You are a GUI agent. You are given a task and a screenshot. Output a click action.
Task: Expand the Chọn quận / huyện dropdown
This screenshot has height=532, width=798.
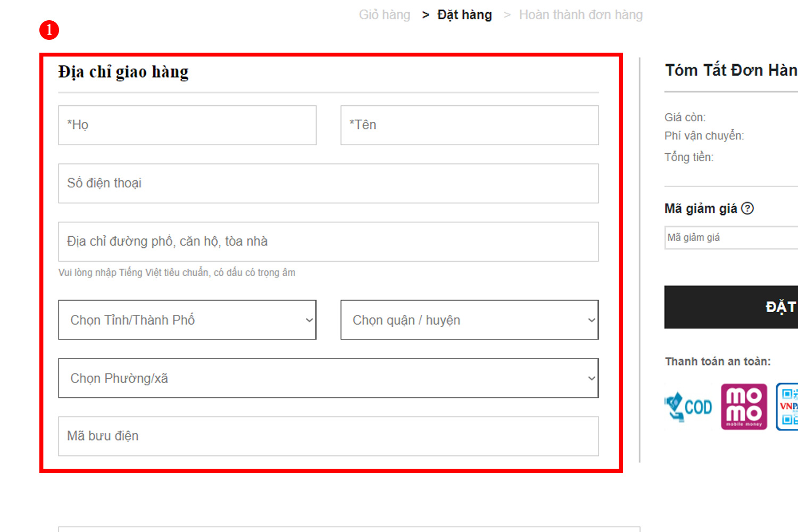pos(469,320)
